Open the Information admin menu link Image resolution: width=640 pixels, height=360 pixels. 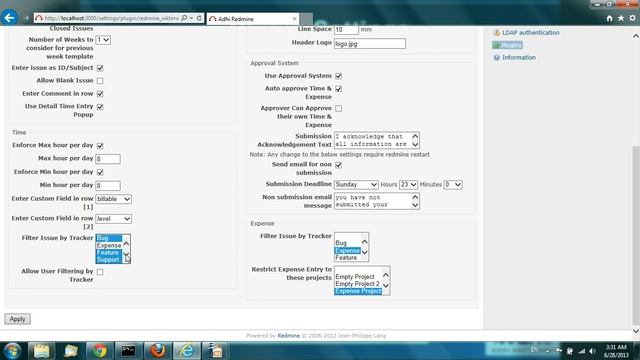coord(518,57)
